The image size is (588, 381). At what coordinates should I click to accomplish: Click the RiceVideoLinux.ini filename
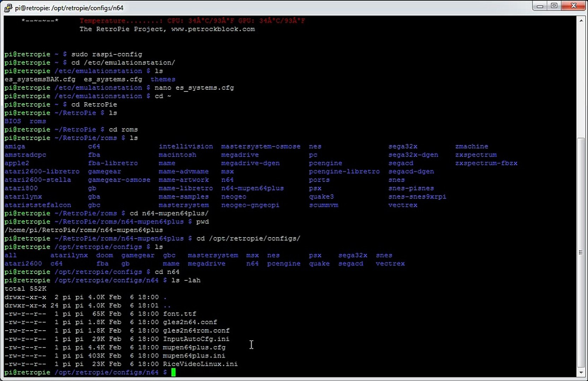pyautogui.click(x=200, y=364)
